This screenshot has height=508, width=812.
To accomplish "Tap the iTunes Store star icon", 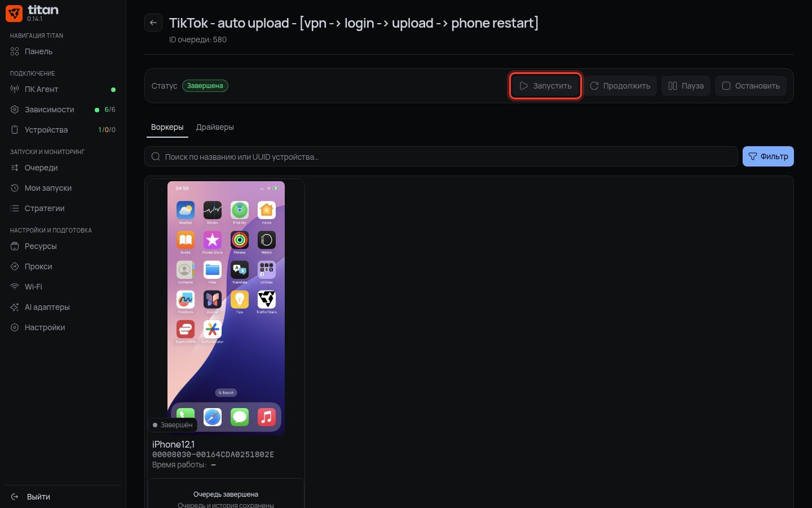I will point(213,240).
